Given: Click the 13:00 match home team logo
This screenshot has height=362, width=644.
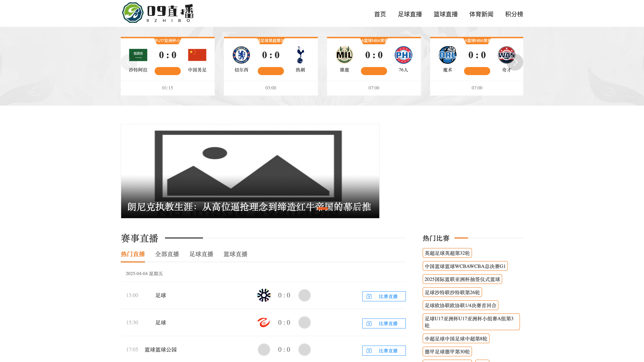Looking at the screenshot, I should (x=264, y=295).
